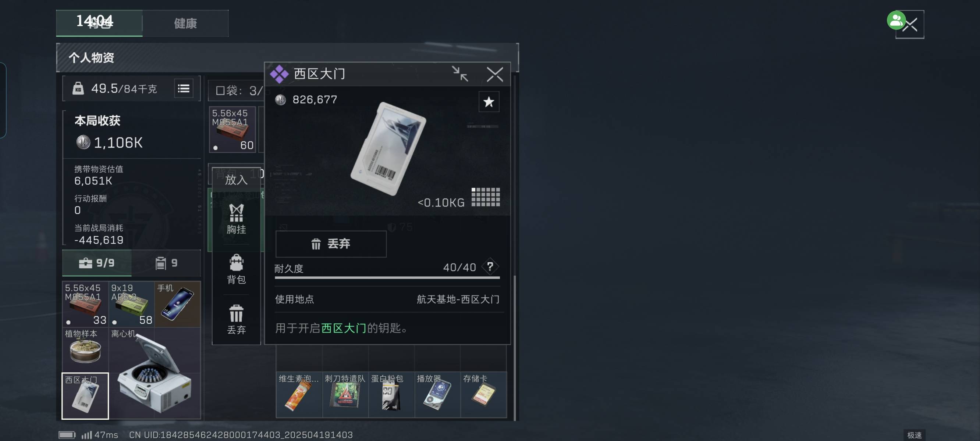Click the durability progress bar
Viewport: 980px width, 441px height.
tap(387, 277)
